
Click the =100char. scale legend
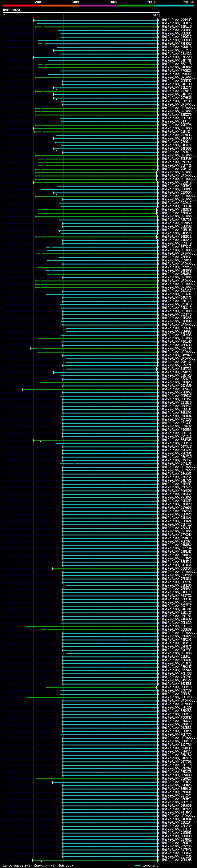147,865
